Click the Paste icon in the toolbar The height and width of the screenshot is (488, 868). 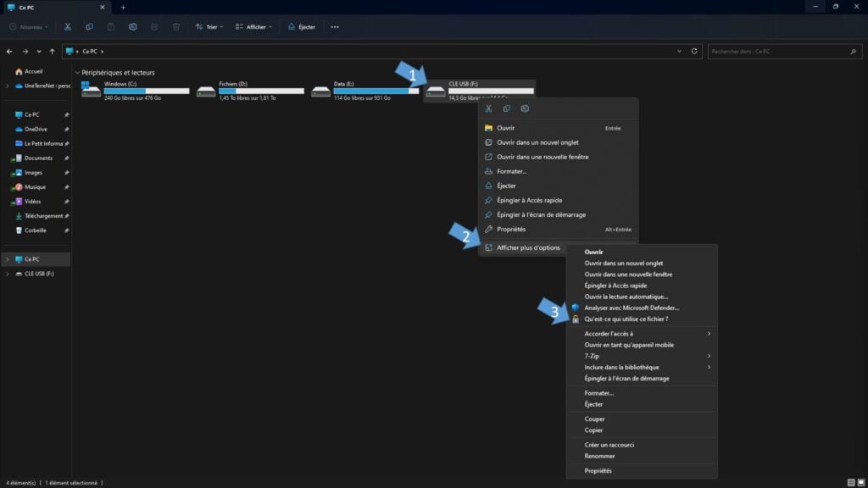(111, 26)
